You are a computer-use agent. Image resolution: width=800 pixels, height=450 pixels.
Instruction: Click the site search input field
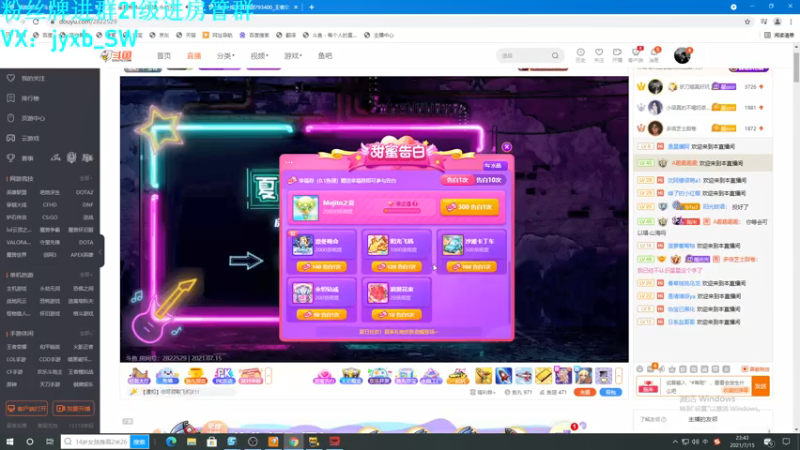pos(523,56)
